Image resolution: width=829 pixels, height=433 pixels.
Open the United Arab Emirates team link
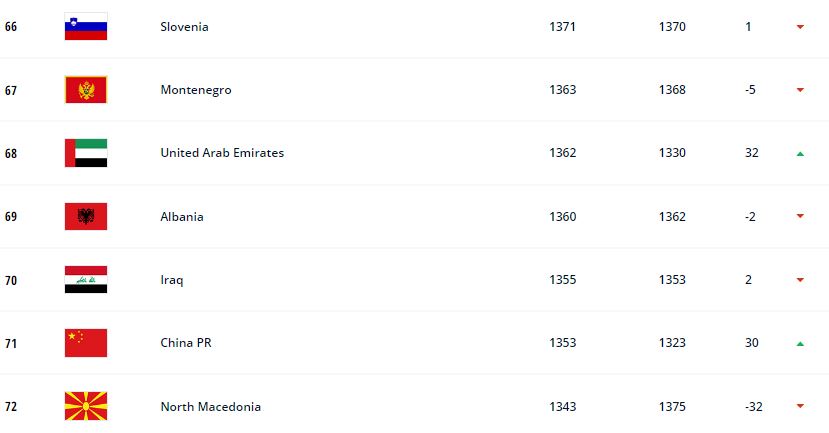pos(222,153)
